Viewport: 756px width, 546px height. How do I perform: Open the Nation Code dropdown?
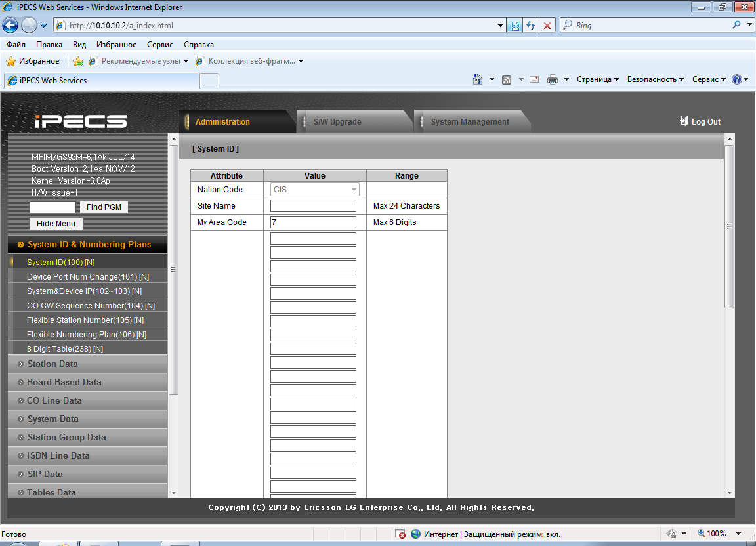point(314,190)
